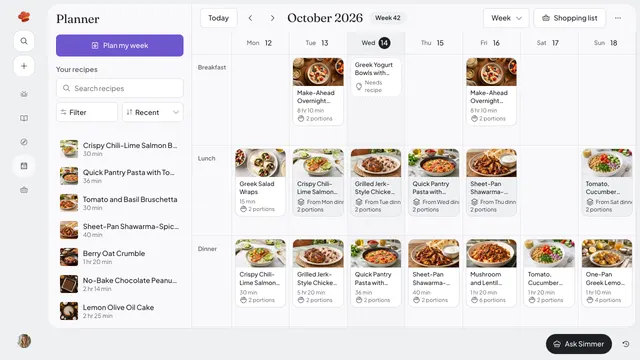Screen dimensions: 640x360
Task: Open Thursday lunch Quick Pantry Pasta card
Action: [433, 182]
